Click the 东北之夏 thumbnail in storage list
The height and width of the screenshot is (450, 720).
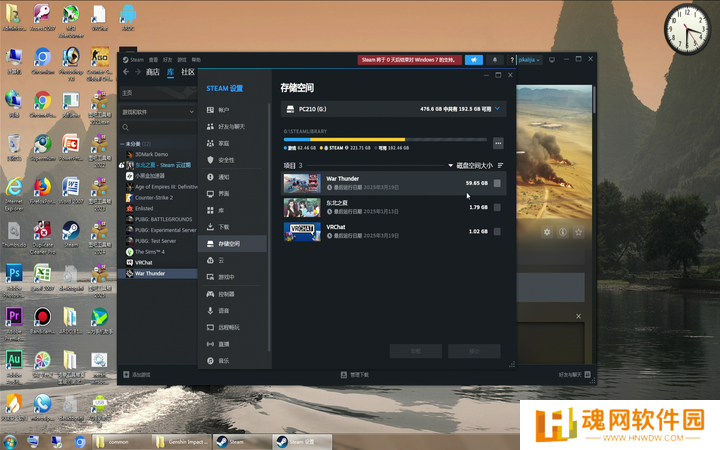point(302,208)
